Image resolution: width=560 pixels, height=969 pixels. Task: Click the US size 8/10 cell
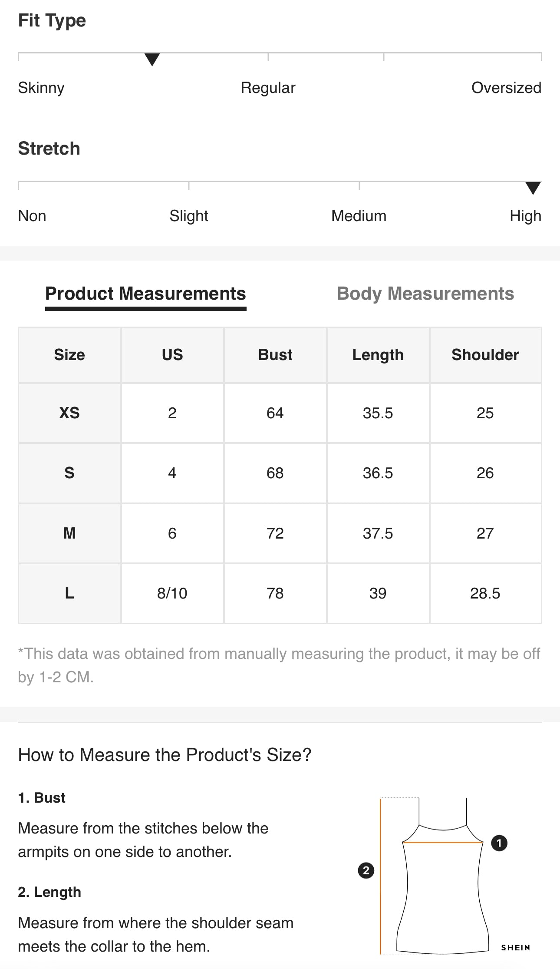pos(172,593)
